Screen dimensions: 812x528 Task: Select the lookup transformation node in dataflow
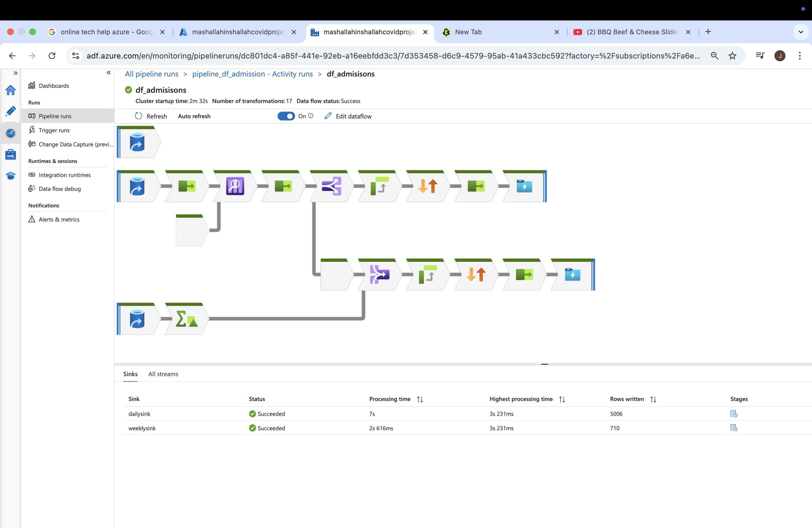pyautogui.click(x=235, y=186)
